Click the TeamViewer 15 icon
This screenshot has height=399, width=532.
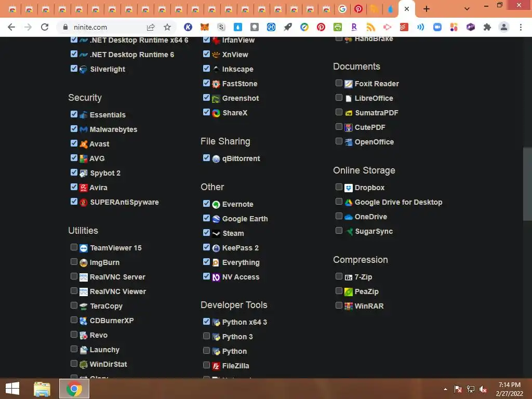pos(84,248)
